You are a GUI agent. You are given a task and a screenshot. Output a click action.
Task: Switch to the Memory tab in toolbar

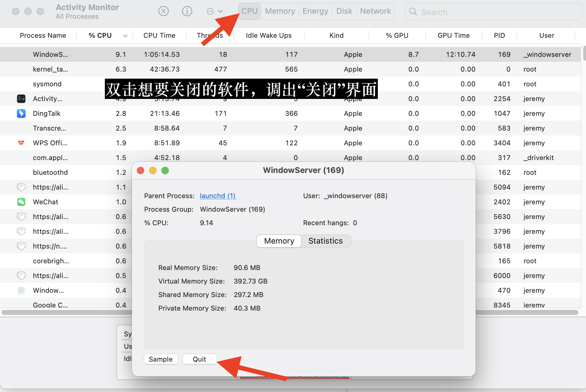click(x=280, y=11)
